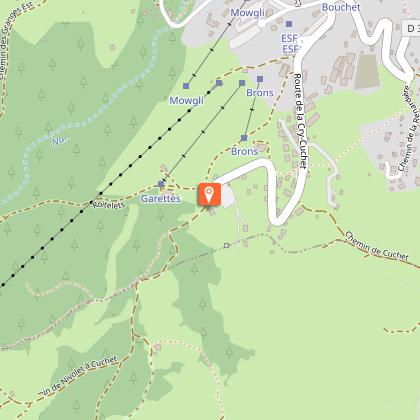The width and height of the screenshot is (420, 420).
Task: Select the Chemin de Cuchet path label
Action: coord(377,246)
